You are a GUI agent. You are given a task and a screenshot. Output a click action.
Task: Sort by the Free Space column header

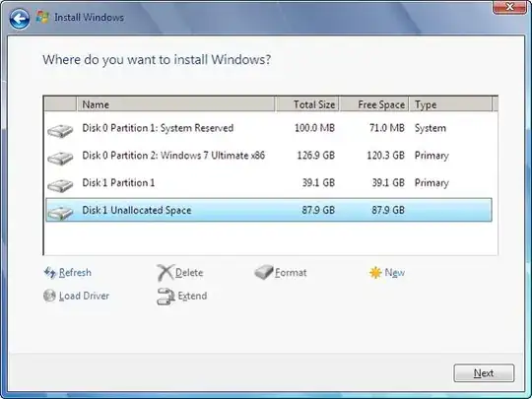pos(374,104)
